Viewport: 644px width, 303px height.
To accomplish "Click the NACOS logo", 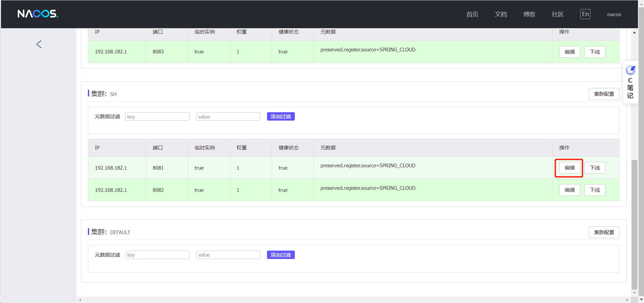I will (38, 14).
